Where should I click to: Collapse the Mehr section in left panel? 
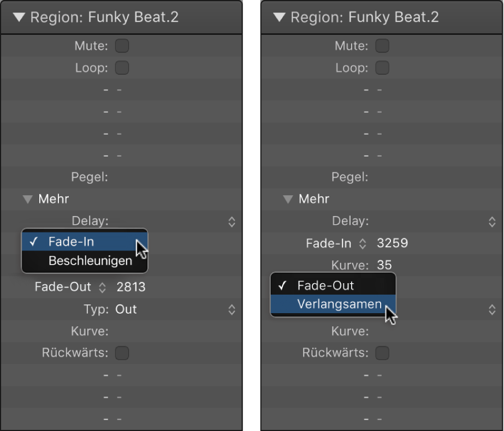28,199
